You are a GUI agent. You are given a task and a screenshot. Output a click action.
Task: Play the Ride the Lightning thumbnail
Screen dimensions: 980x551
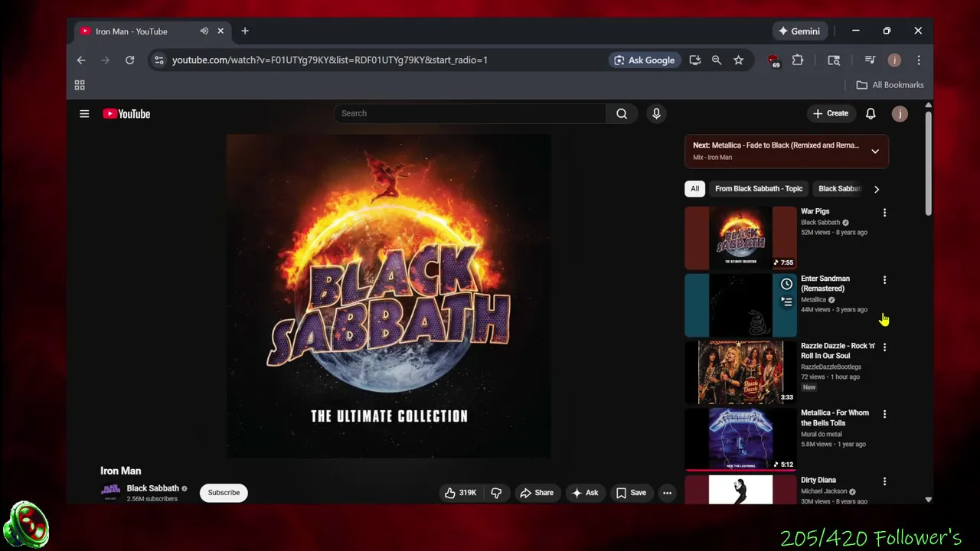pyautogui.click(x=740, y=439)
